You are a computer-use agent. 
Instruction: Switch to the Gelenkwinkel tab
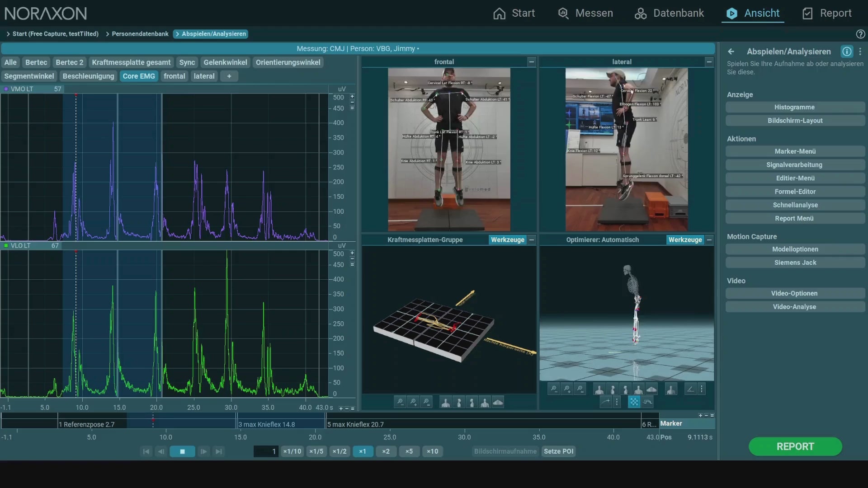pos(225,62)
